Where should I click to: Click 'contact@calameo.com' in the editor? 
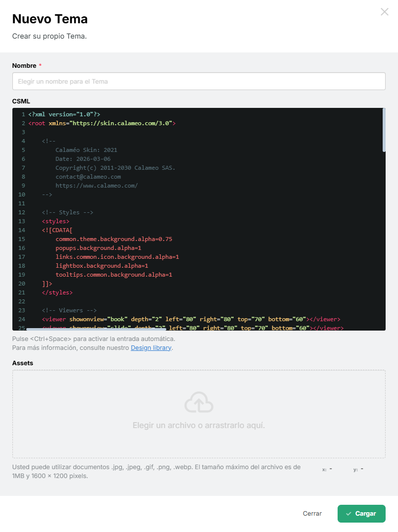pos(88,177)
